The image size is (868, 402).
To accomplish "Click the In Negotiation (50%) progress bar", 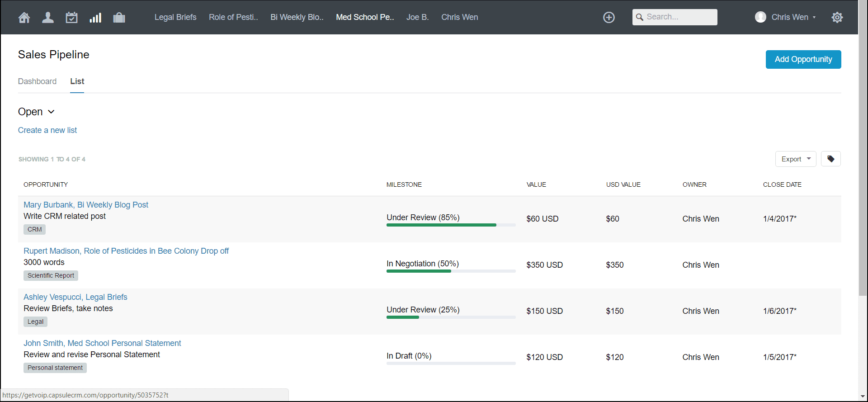I will (x=451, y=271).
